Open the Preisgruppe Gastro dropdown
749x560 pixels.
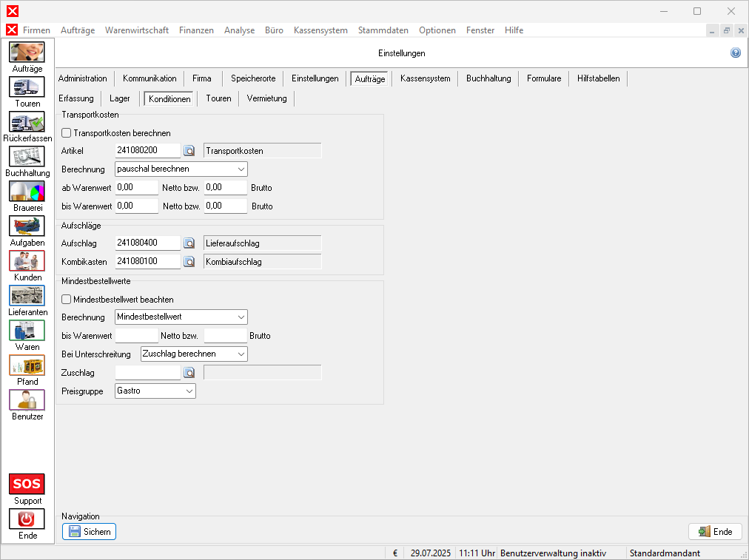(x=155, y=391)
